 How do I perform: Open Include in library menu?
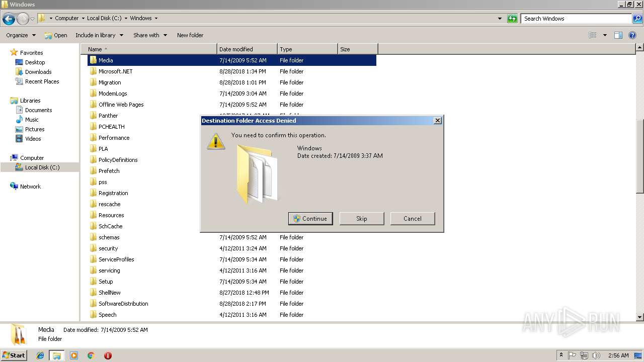tap(99, 35)
